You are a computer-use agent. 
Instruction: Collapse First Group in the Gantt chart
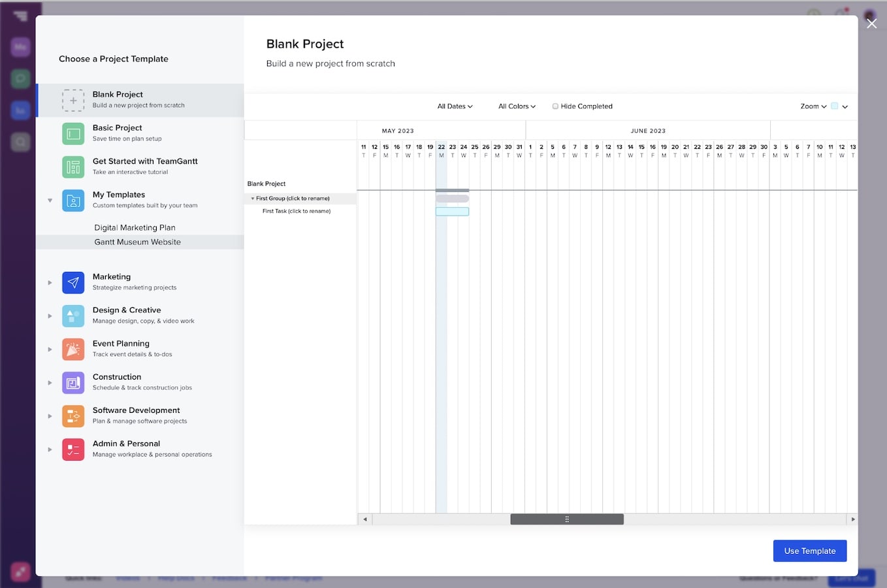coord(253,198)
